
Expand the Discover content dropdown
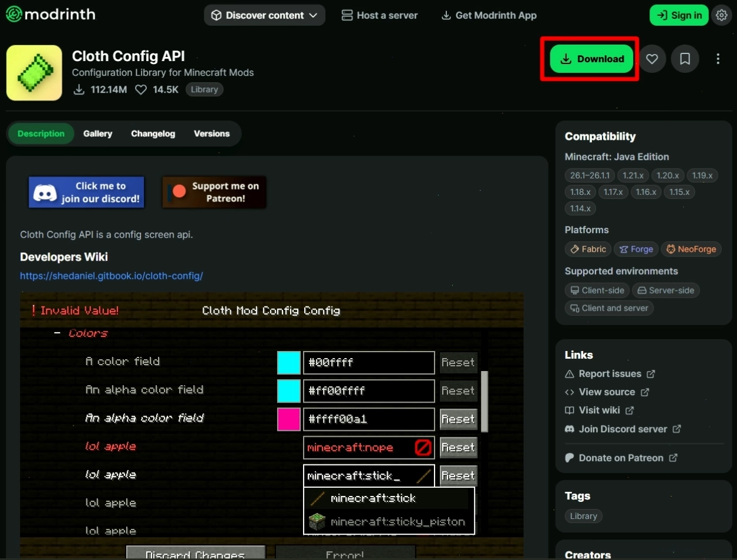coord(264,15)
